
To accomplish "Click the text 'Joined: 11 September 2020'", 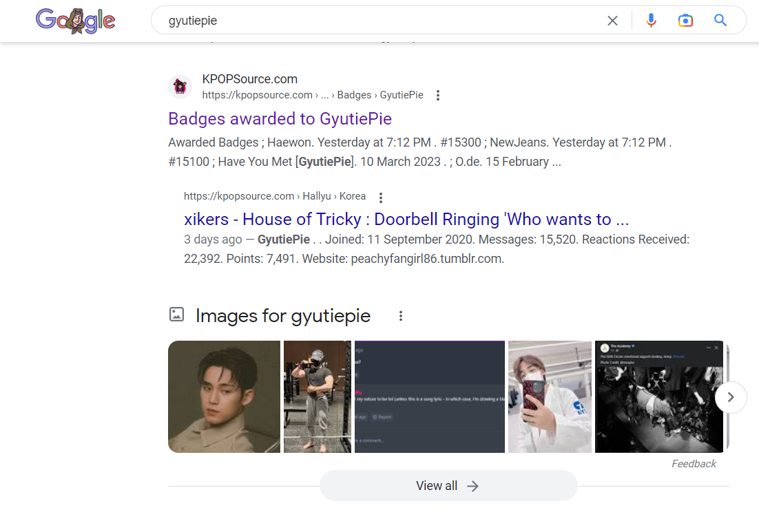I will tap(399, 240).
